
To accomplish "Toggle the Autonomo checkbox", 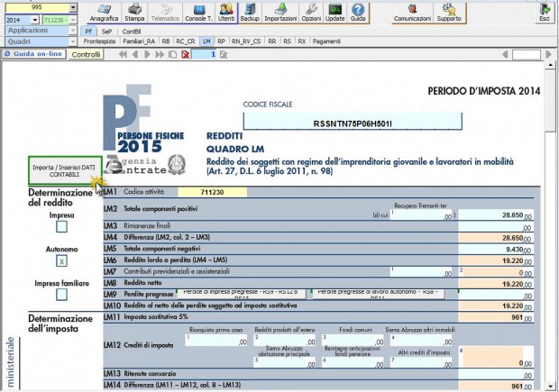I will coord(61,261).
